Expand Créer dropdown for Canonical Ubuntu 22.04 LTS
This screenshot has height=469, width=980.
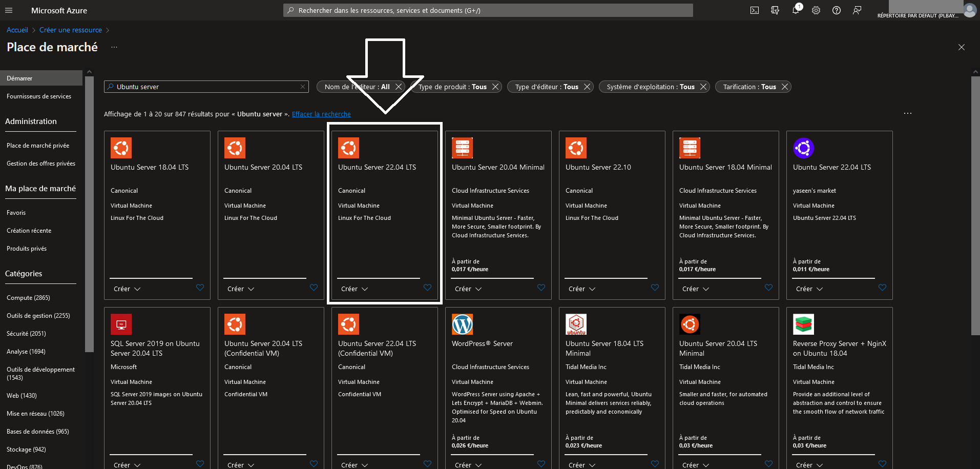(355, 289)
